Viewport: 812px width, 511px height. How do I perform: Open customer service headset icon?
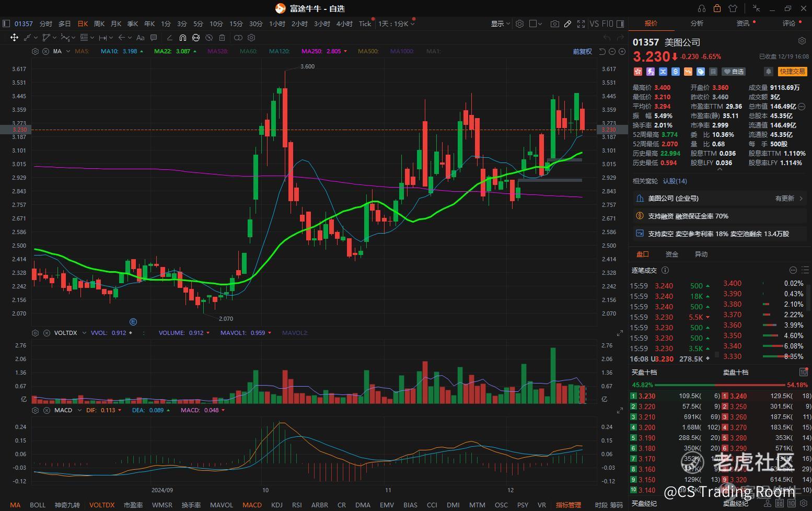[x=702, y=8]
